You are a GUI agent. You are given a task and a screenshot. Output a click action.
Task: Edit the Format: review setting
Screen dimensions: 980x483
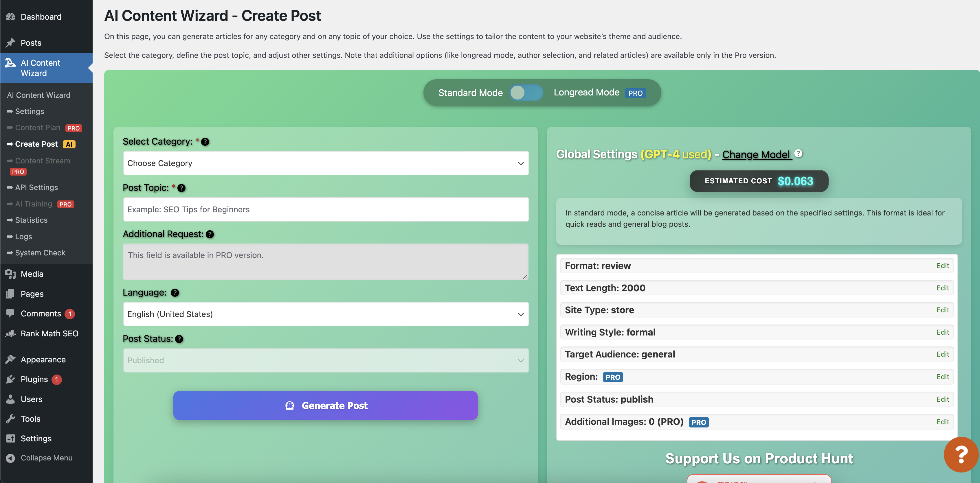coord(942,266)
